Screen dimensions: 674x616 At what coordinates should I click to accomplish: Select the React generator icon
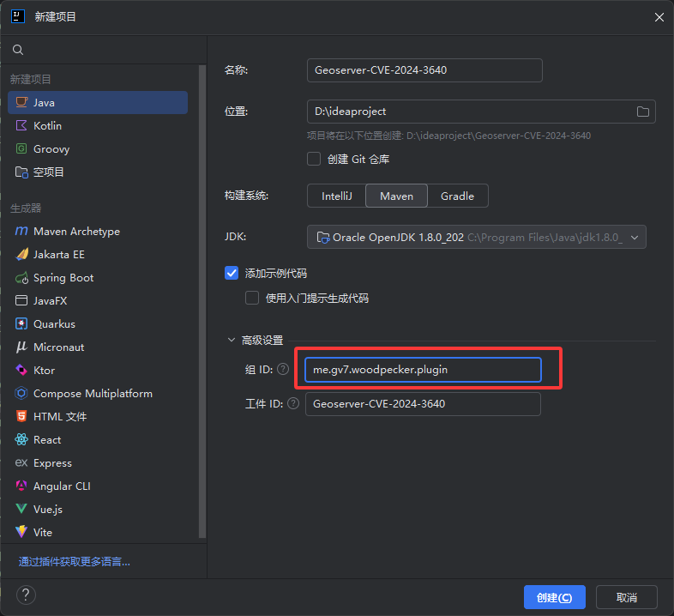pos(21,440)
